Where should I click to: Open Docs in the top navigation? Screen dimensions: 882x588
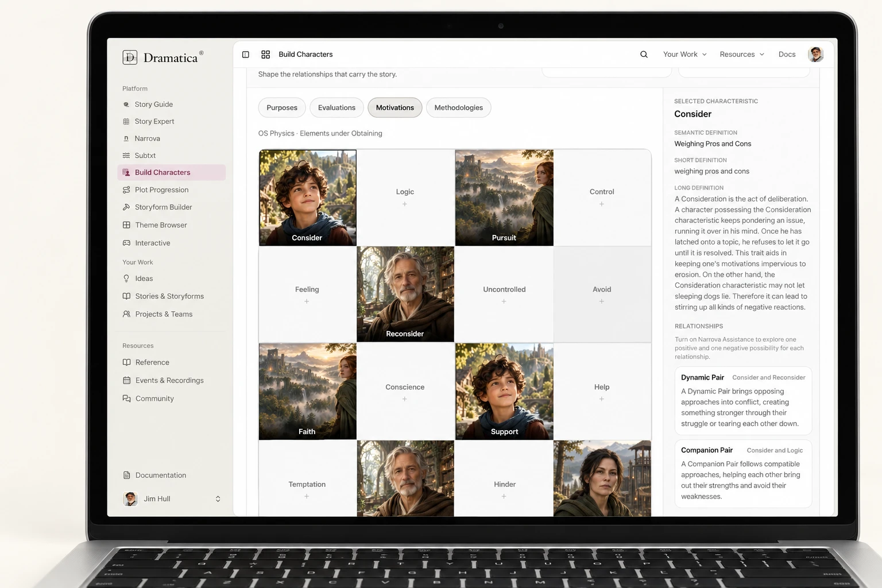pyautogui.click(x=787, y=55)
